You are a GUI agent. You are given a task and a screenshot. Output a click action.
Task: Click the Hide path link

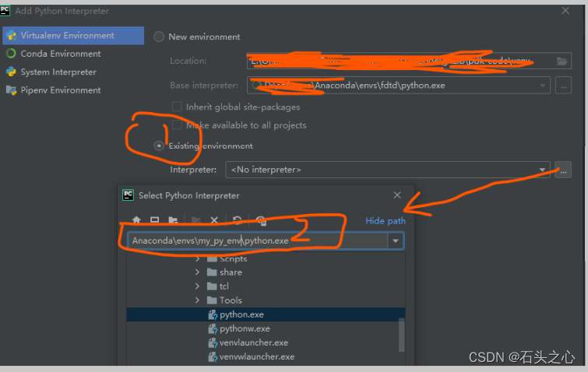[386, 221]
